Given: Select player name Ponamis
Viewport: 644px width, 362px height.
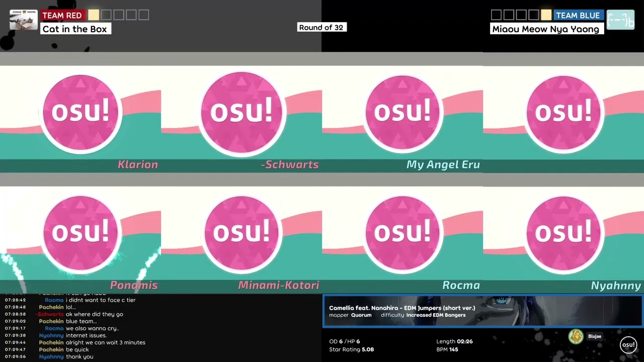Looking at the screenshot, I should (x=134, y=285).
